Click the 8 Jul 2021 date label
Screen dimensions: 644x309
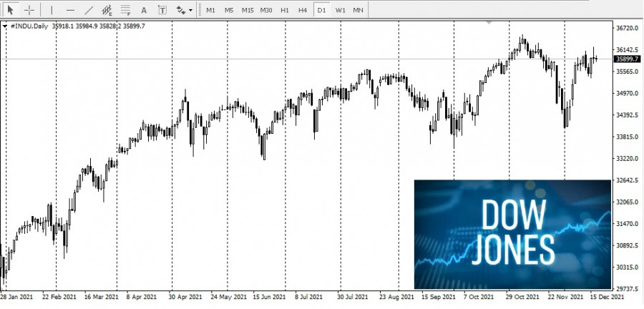tap(309, 296)
